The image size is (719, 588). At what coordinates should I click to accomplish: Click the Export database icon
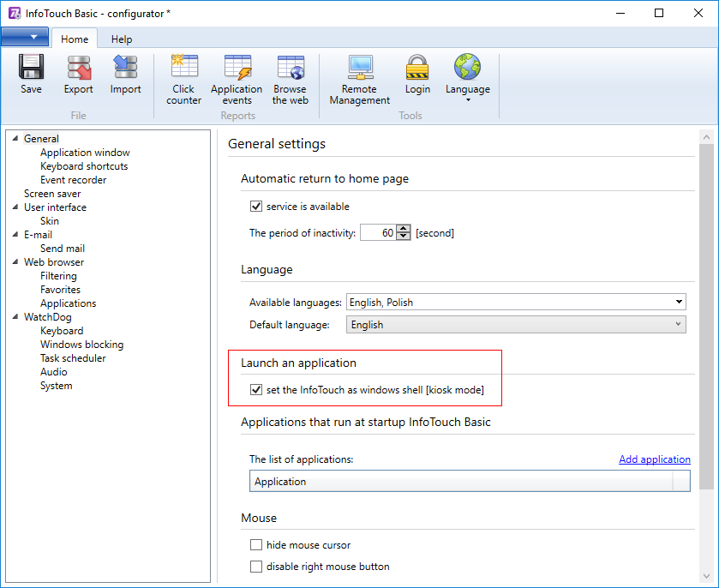coord(79,67)
